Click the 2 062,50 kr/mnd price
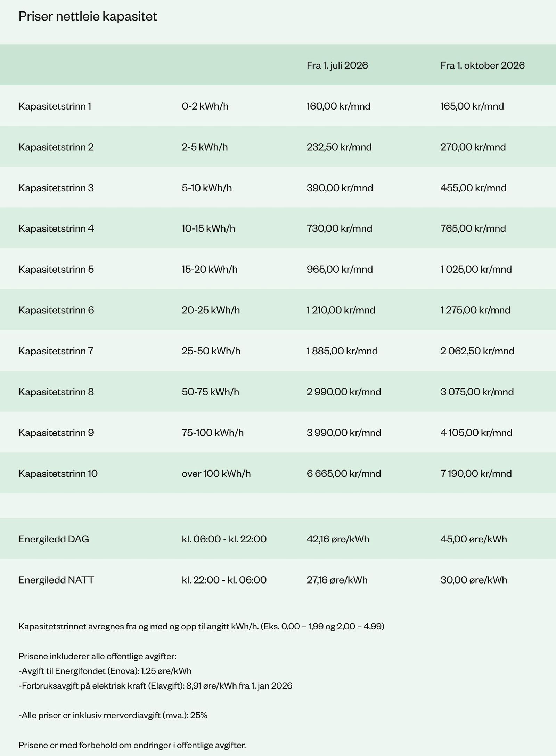Screen dimensions: 556x756 coord(477,351)
